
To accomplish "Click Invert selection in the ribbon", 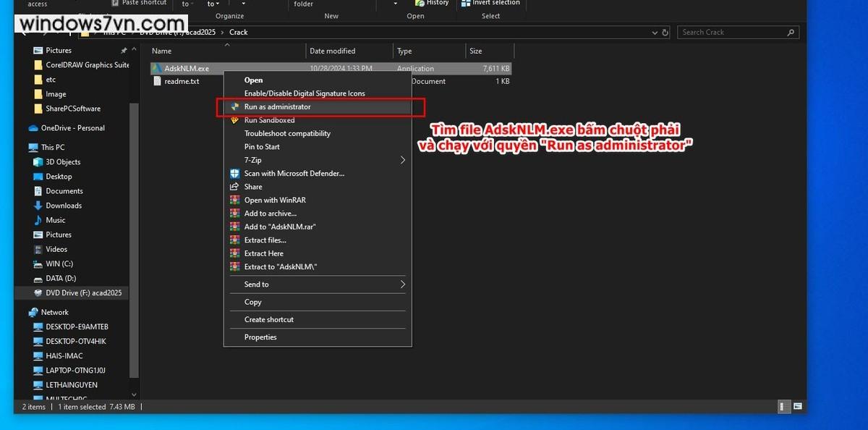I will 495,3.
